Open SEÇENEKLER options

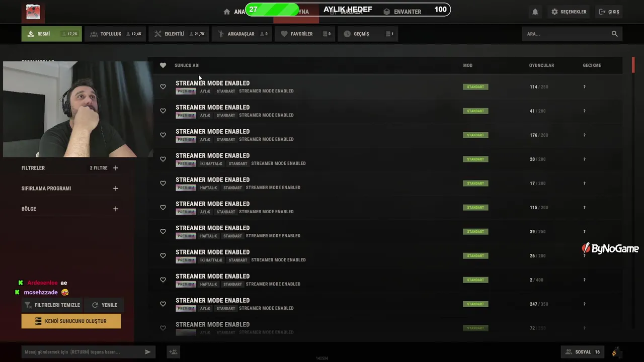tap(569, 12)
